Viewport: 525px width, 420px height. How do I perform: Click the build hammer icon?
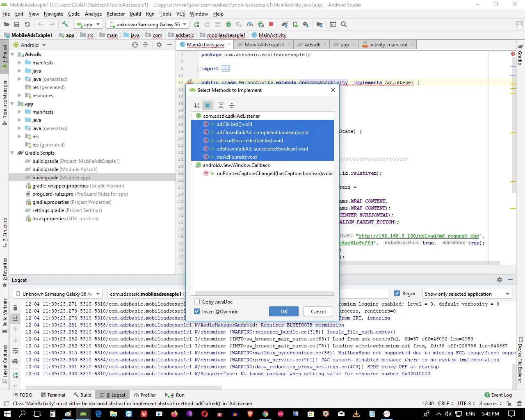pyautogui.click(x=65, y=25)
